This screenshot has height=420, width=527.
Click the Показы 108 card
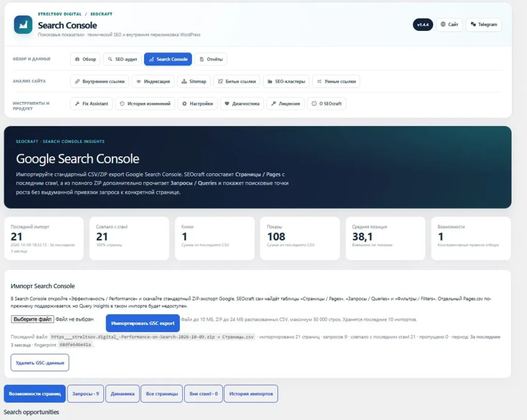coord(300,239)
